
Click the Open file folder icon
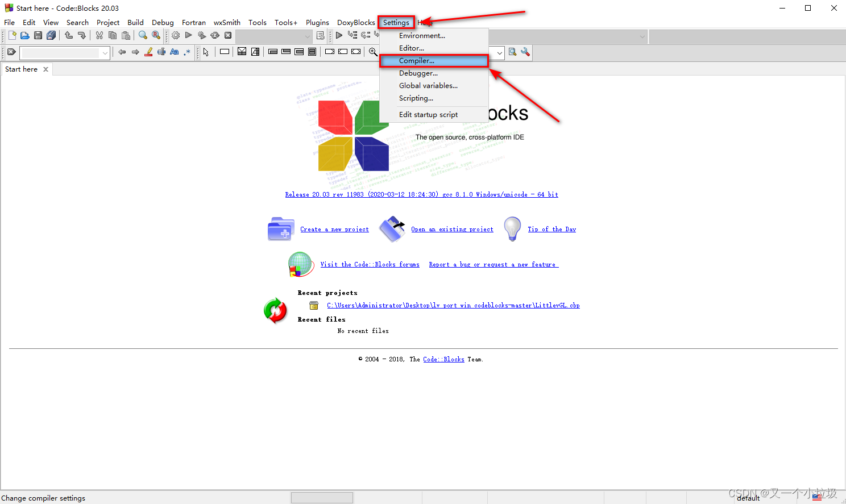click(25, 35)
